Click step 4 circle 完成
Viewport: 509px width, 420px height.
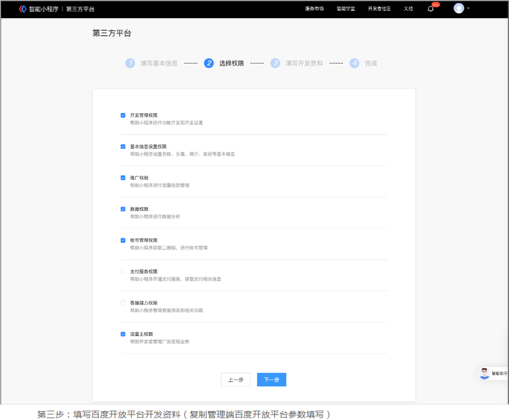click(354, 63)
